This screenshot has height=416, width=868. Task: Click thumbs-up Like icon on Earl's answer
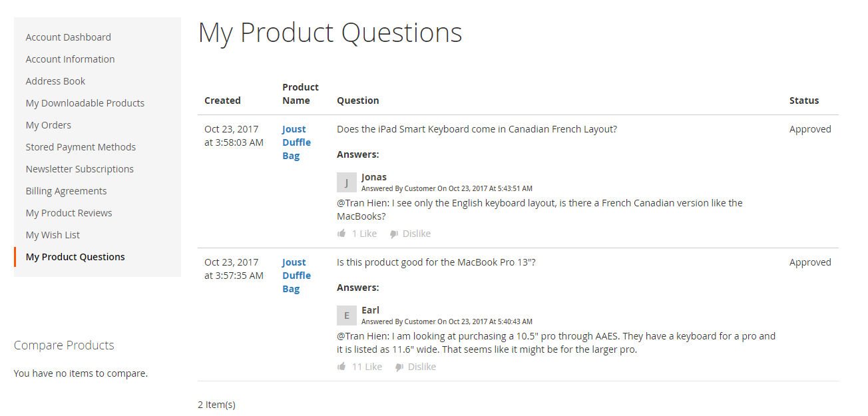tap(341, 367)
